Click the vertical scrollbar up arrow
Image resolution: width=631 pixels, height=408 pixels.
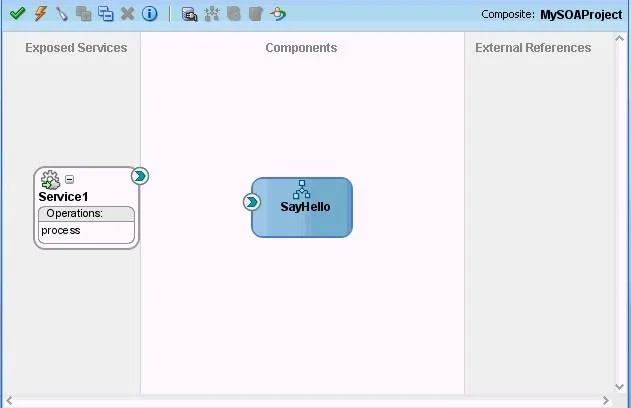(620, 39)
